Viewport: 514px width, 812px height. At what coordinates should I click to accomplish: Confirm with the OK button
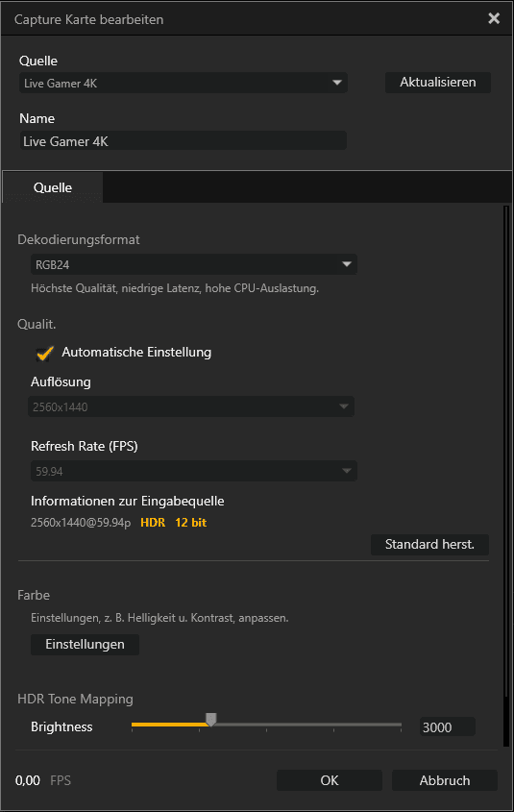click(330, 780)
